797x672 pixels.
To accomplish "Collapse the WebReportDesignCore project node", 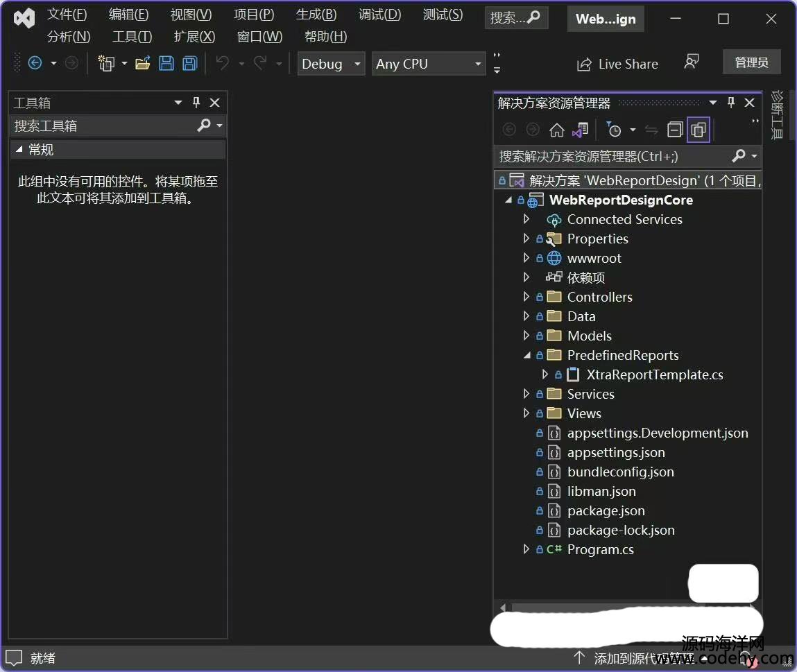I will [508, 200].
